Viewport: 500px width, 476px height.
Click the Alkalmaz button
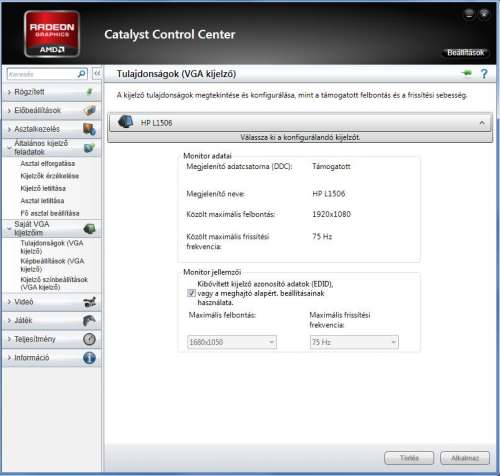tap(465, 458)
